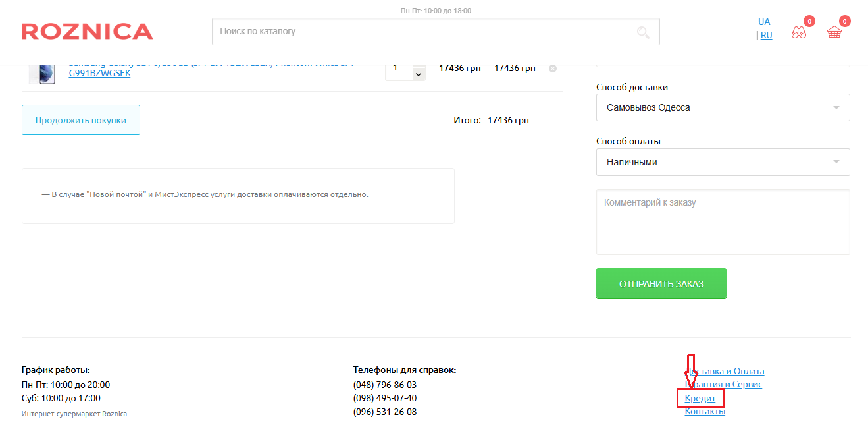This screenshot has height=421, width=868.
Task: Click the search magnifier icon
Action: (x=642, y=32)
